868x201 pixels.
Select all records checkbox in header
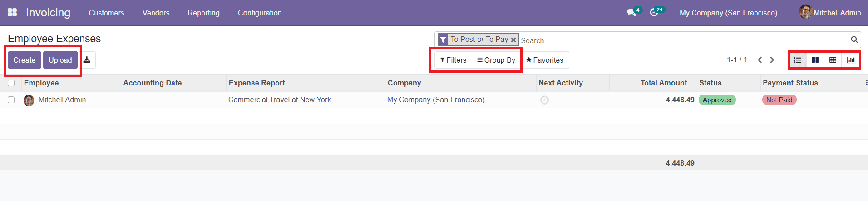click(x=11, y=83)
